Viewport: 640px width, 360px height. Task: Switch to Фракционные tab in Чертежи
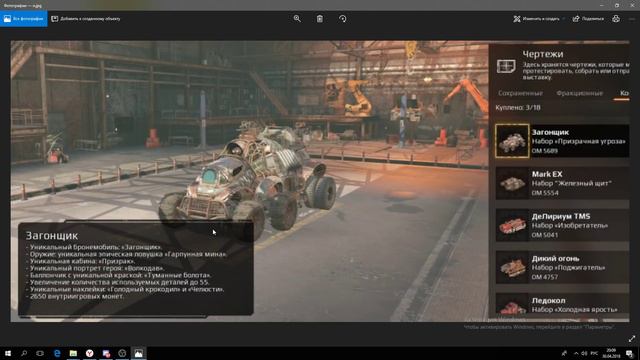pos(580,93)
